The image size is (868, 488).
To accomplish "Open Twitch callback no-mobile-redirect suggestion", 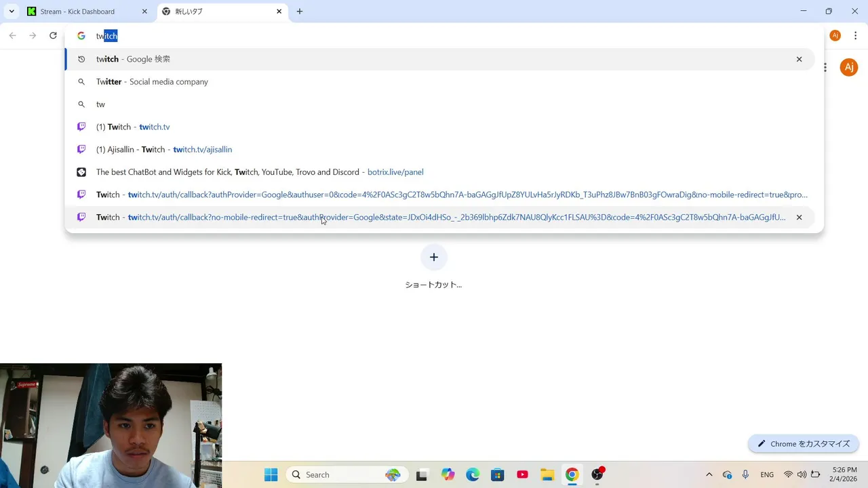I will (439, 217).
